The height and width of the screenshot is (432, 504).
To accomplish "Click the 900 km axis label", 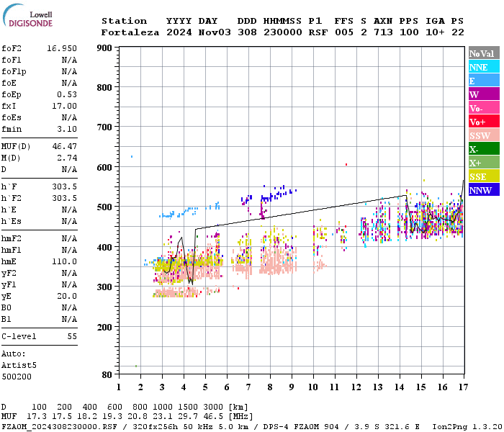I will [104, 48].
